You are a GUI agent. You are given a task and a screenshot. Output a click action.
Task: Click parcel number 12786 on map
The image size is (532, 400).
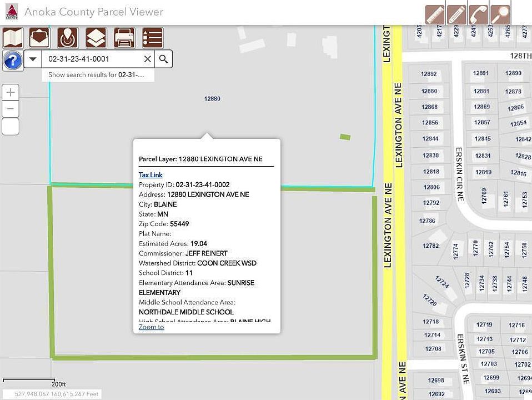pyautogui.click(x=427, y=221)
